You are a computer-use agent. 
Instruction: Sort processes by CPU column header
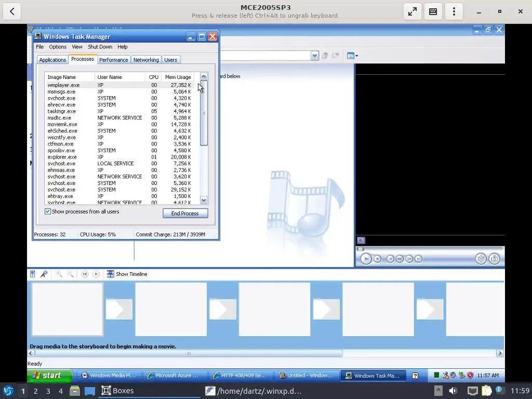pos(153,77)
